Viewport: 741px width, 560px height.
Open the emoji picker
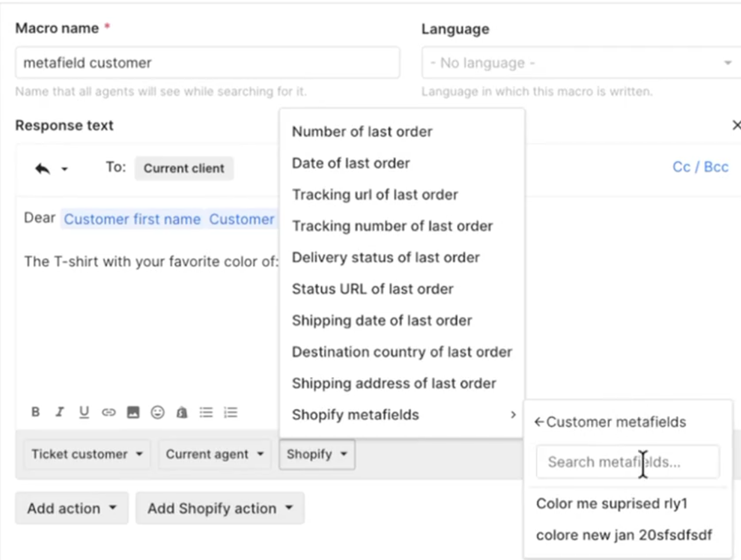[x=157, y=413]
